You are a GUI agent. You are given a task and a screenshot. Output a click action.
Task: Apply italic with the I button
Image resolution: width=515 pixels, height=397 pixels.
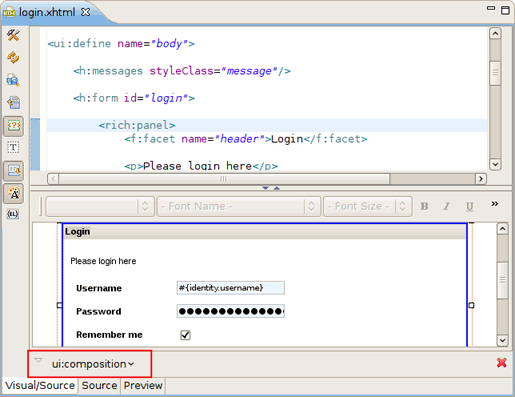click(447, 206)
